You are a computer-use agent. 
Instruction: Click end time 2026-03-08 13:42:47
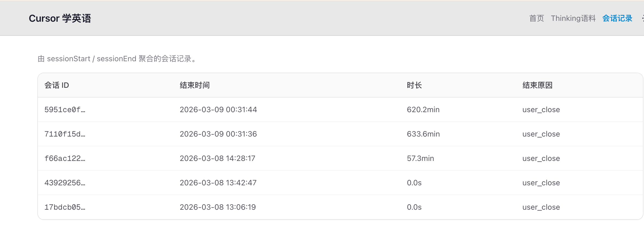(x=218, y=183)
